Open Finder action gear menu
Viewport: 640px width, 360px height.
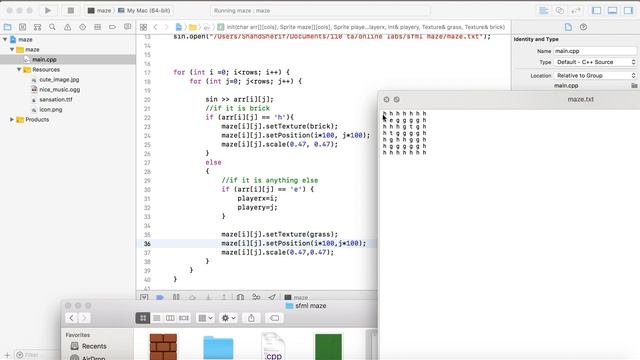[x=229, y=318]
